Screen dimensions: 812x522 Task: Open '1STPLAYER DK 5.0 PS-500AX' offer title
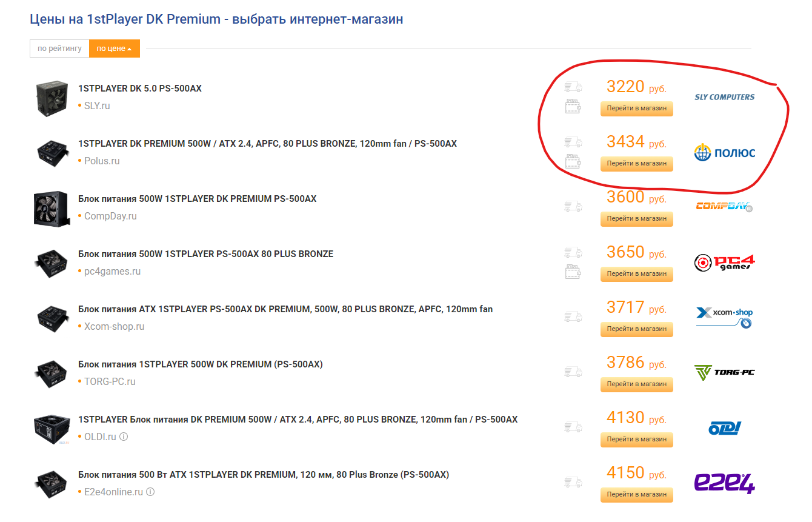[x=140, y=89]
